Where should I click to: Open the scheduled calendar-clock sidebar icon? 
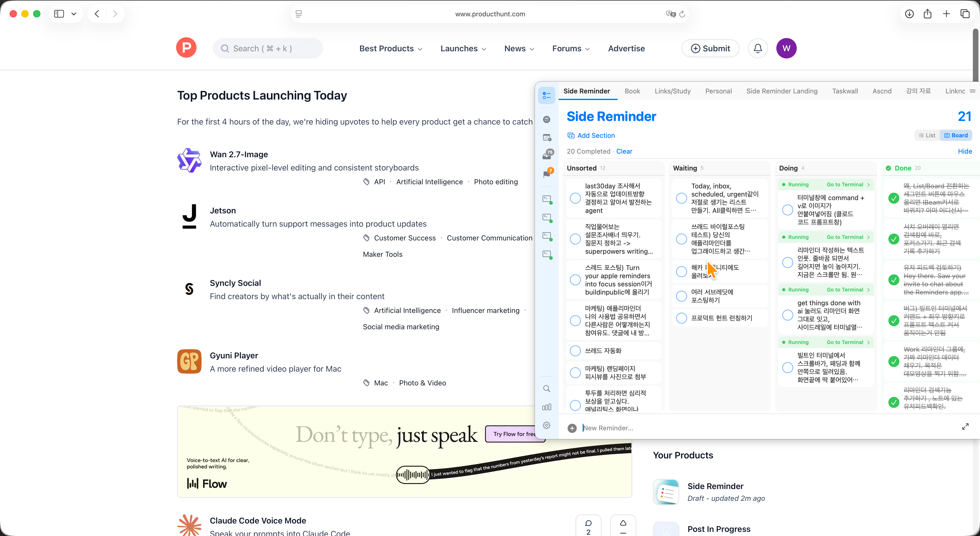tap(547, 137)
